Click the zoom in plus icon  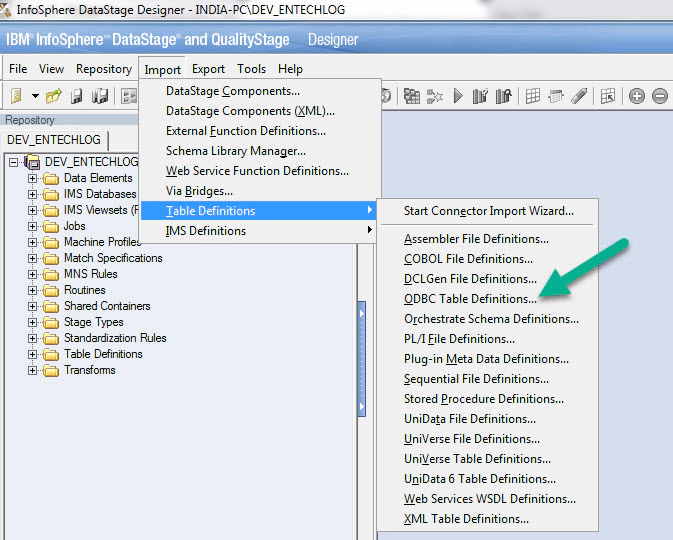[637, 96]
